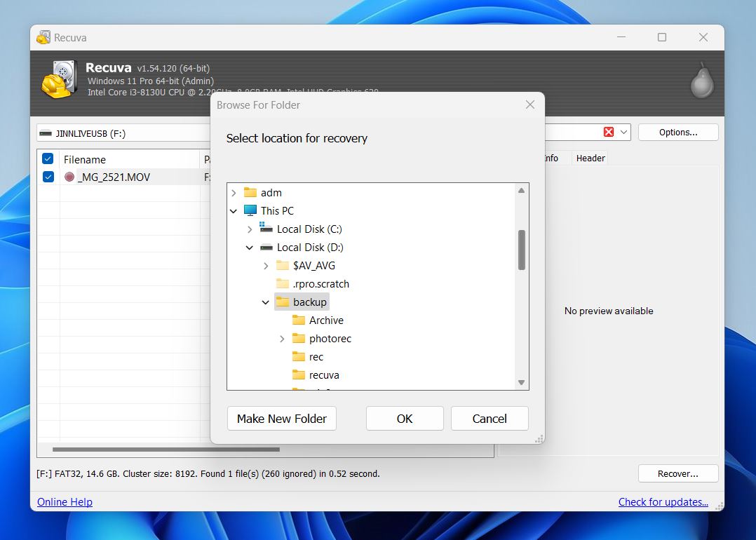Select the _MG_2521.MOV filename
Image resolution: width=756 pixels, height=540 pixels.
(114, 177)
